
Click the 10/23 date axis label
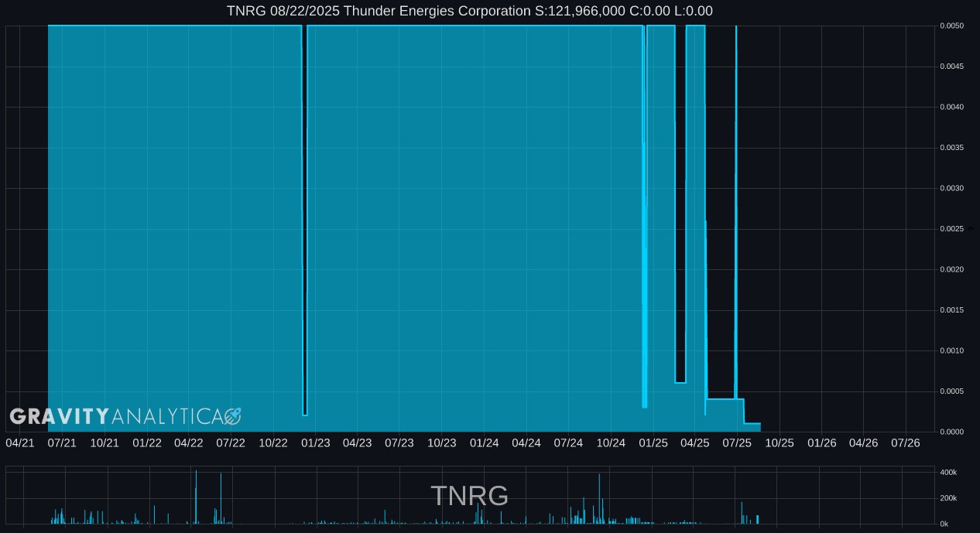tap(442, 442)
